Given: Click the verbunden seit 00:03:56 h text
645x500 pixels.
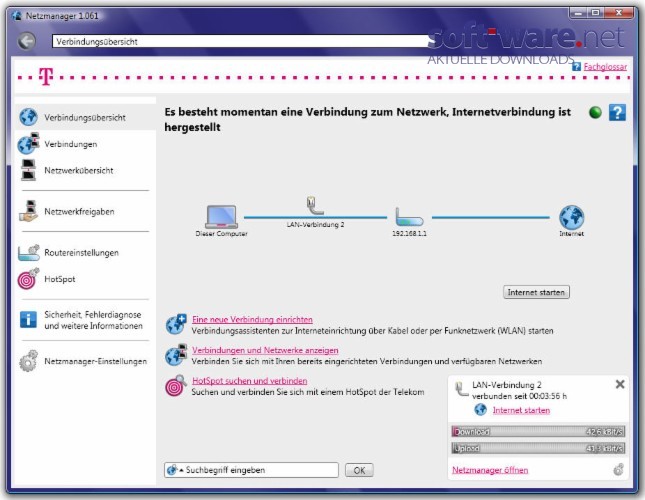Looking at the screenshot, I should tap(519, 396).
